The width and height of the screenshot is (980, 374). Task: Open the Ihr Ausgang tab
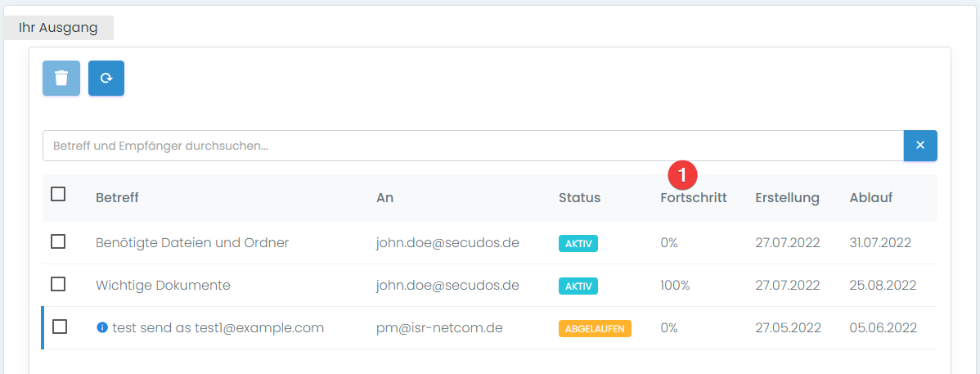(58, 28)
